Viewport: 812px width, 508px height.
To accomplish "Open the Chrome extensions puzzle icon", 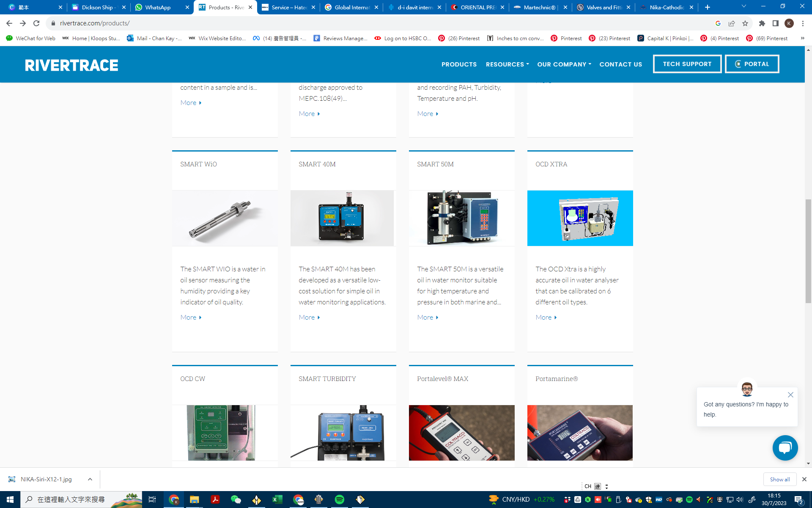I will [762, 23].
